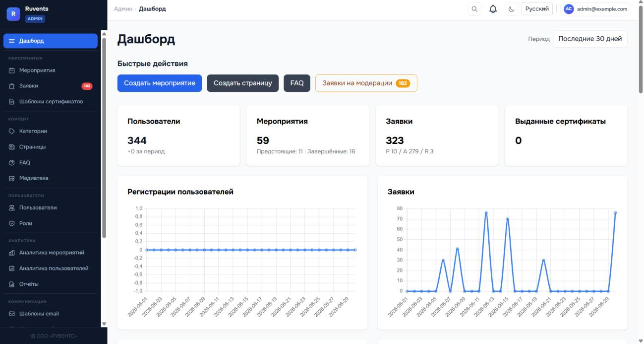Click Создать мероприятие button

pos(160,83)
